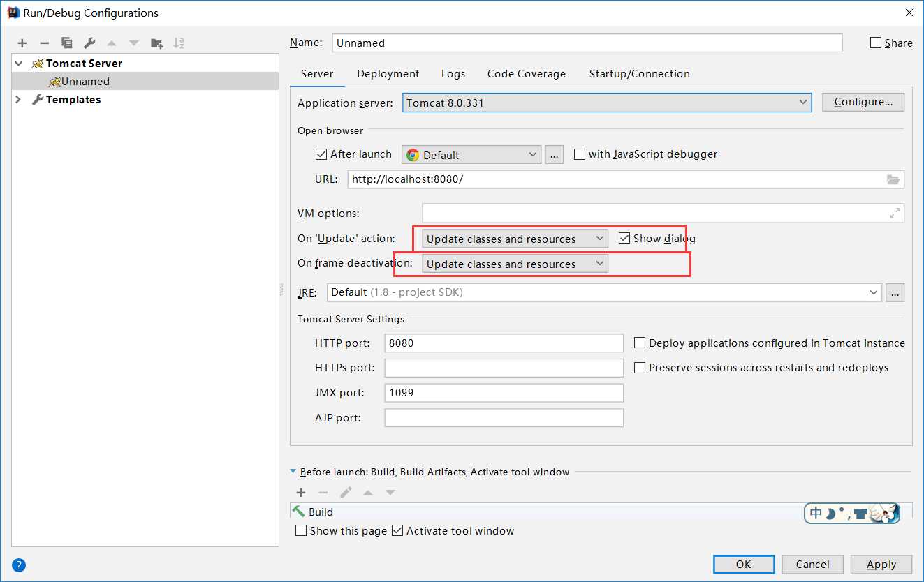Uncheck After launch checkbox
The height and width of the screenshot is (582, 924).
point(321,154)
